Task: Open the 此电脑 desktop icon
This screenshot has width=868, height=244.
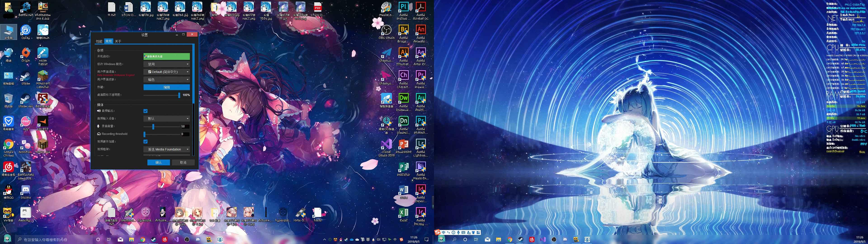Action: [x=8, y=32]
